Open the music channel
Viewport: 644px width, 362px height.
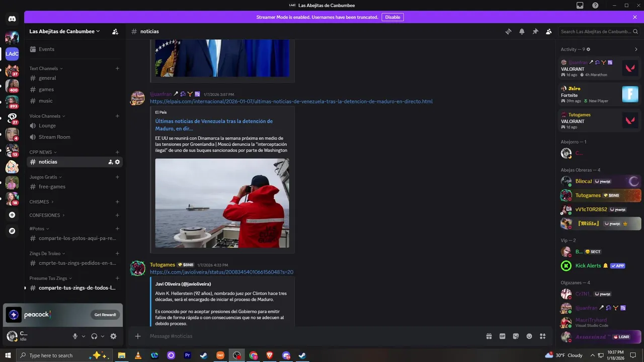74,101
